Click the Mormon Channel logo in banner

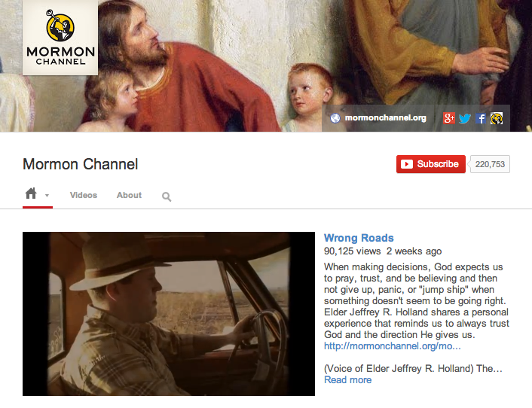tap(60, 38)
